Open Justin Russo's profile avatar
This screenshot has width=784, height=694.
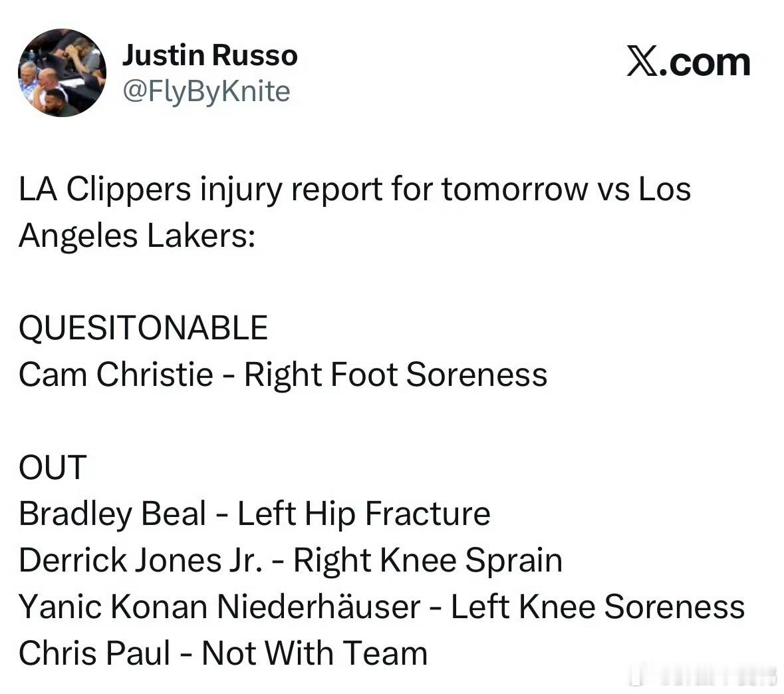pyautogui.click(x=62, y=73)
